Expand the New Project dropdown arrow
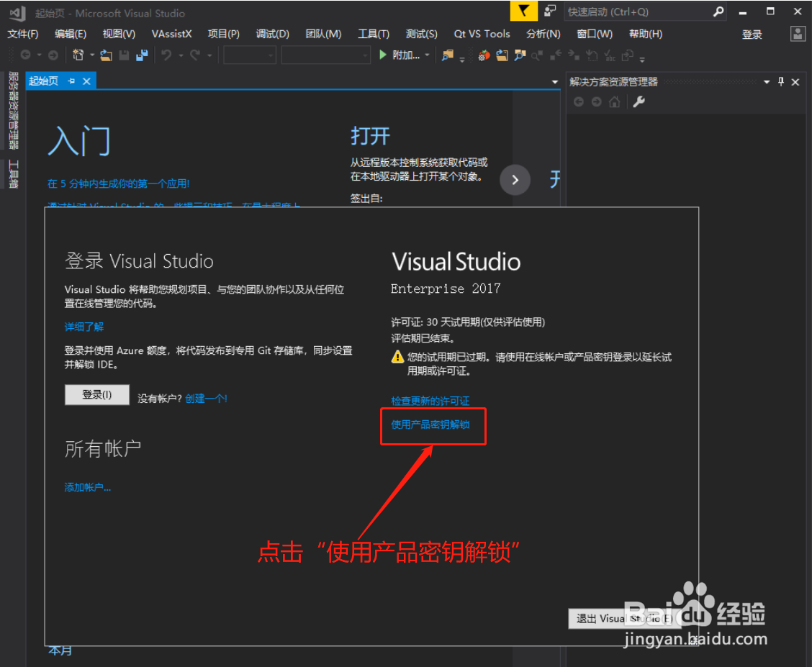 [x=91, y=55]
